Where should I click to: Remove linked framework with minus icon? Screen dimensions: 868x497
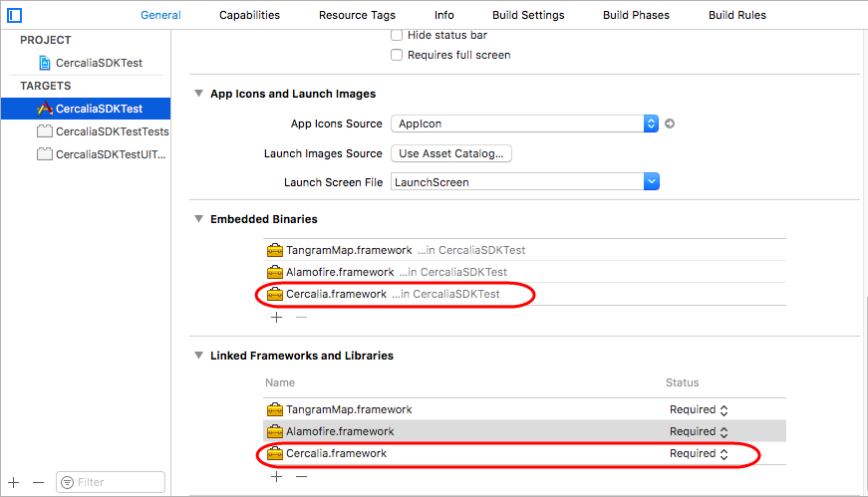301,476
